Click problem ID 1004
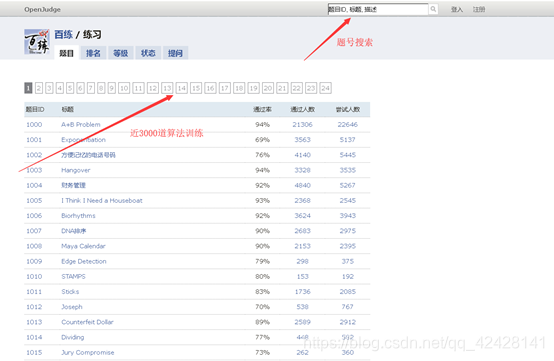Image resolution: width=554 pixels, height=361 pixels. point(34,185)
